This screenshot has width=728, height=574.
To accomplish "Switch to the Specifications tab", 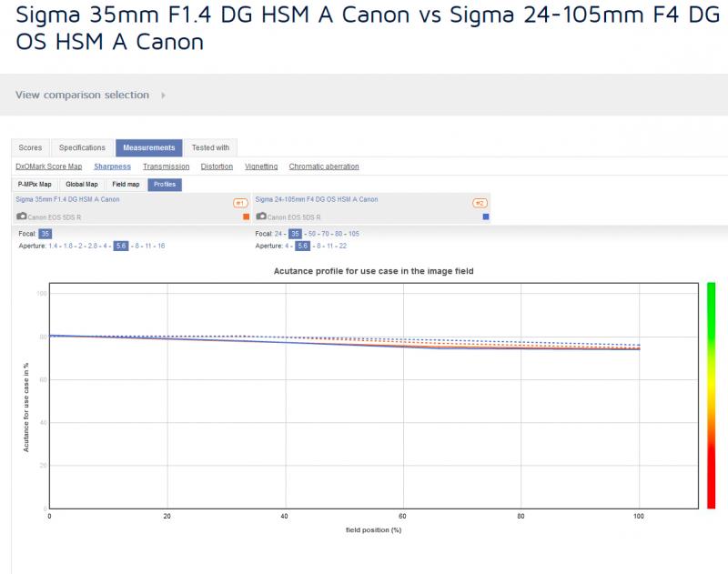I will point(82,147).
